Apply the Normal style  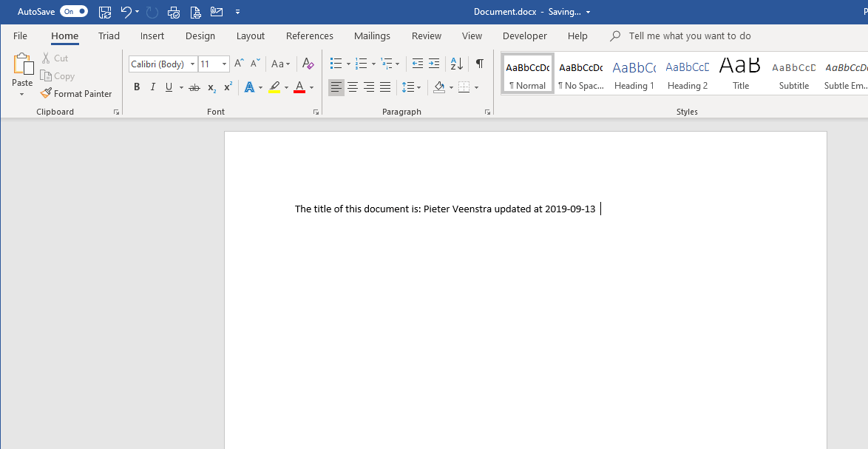tap(528, 74)
